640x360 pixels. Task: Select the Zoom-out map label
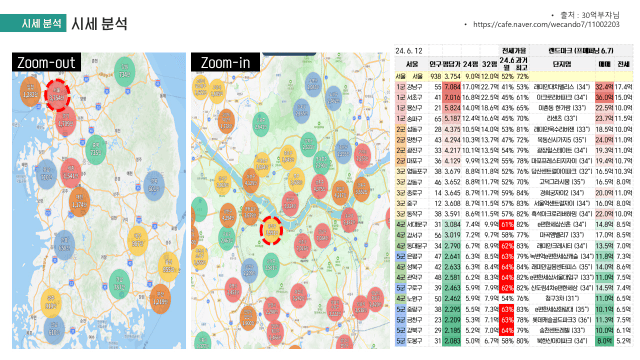pyautogui.click(x=46, y=62)
